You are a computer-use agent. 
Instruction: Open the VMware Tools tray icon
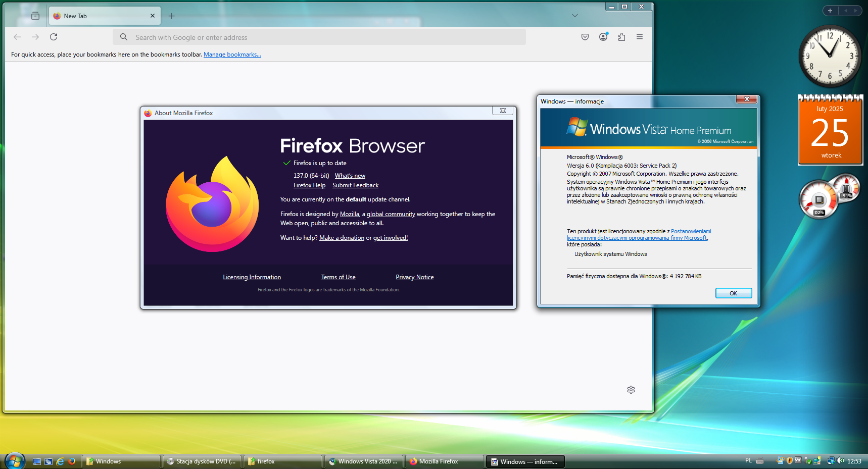click(x=799, y=460)
